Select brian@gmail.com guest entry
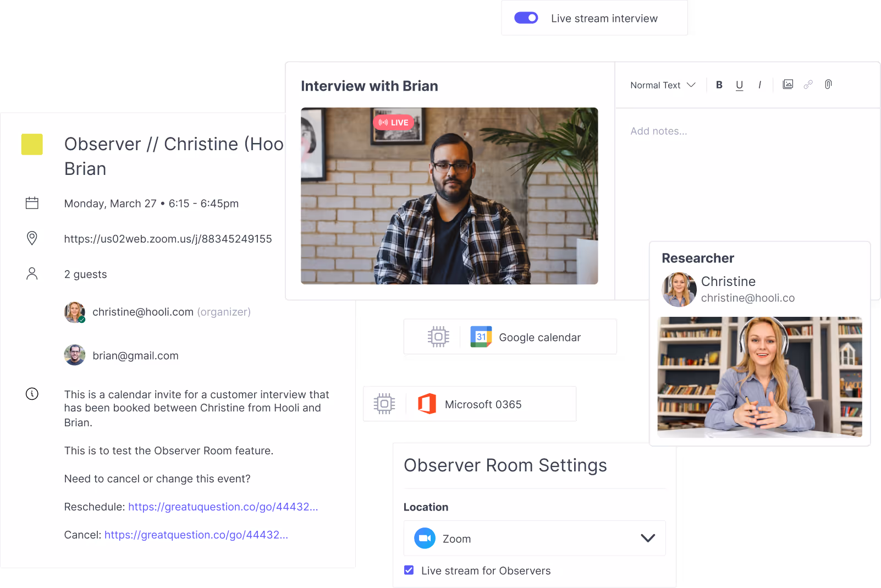The height and width of the screenshot is (588, 881). pyautogui.click(x=135, y=356)
